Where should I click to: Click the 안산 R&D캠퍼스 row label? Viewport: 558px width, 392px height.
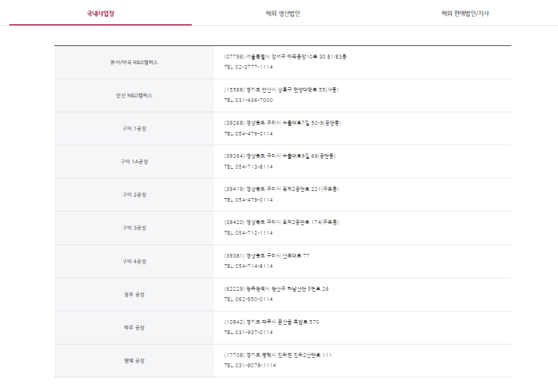pyautogui.click(x=134, y=96)
